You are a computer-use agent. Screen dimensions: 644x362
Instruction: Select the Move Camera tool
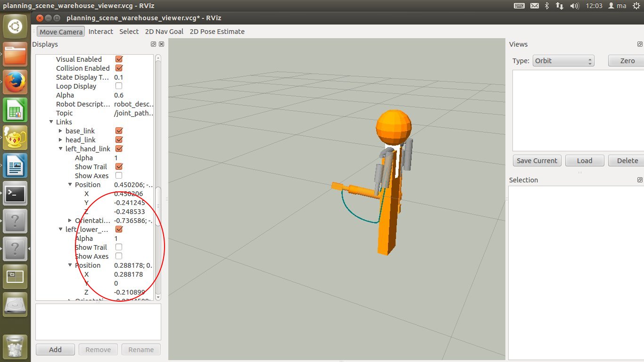point(61,32)
